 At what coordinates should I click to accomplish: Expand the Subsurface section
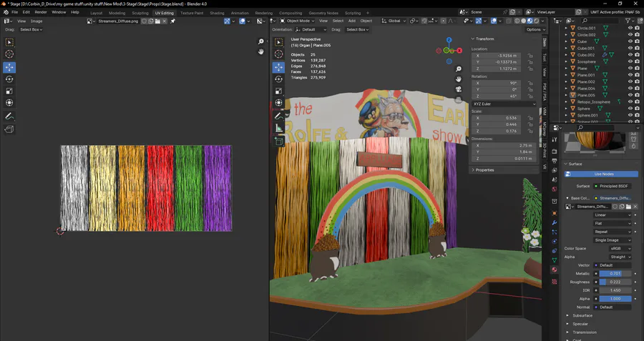[582, 315]
